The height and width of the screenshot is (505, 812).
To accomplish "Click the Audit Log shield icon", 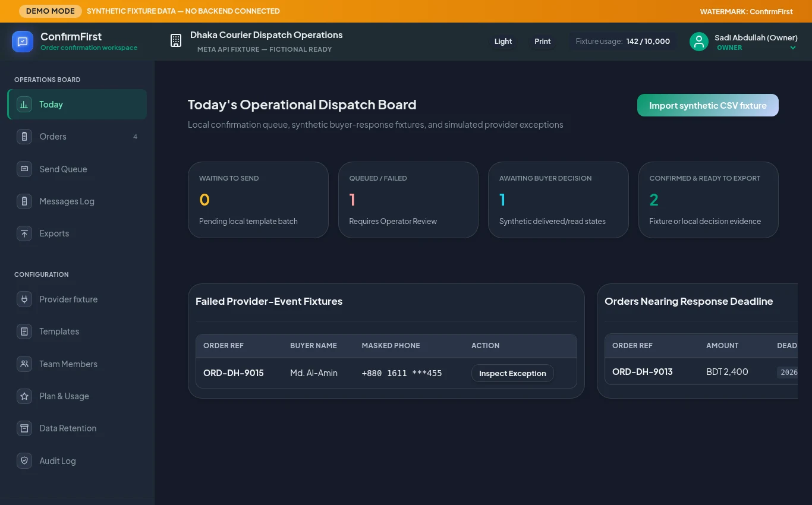I will 24,460.
